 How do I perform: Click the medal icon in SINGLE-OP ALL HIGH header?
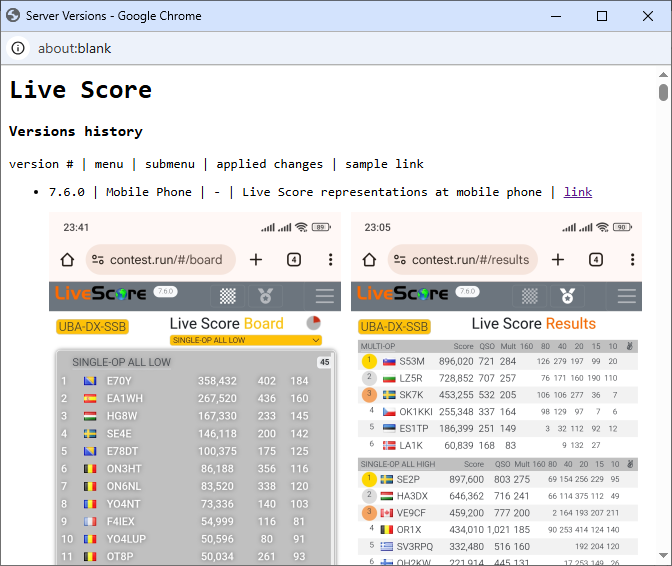[630, 464]
